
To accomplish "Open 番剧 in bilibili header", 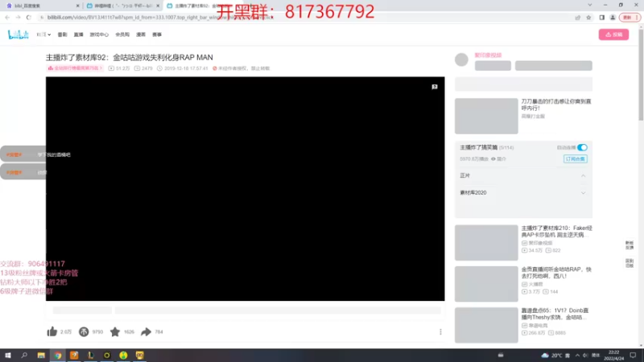I will (x=63, y=35).
